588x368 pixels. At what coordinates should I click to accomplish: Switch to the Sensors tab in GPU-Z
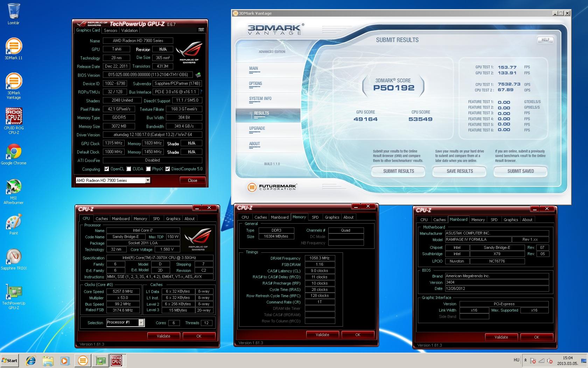(x=111, y=30)
